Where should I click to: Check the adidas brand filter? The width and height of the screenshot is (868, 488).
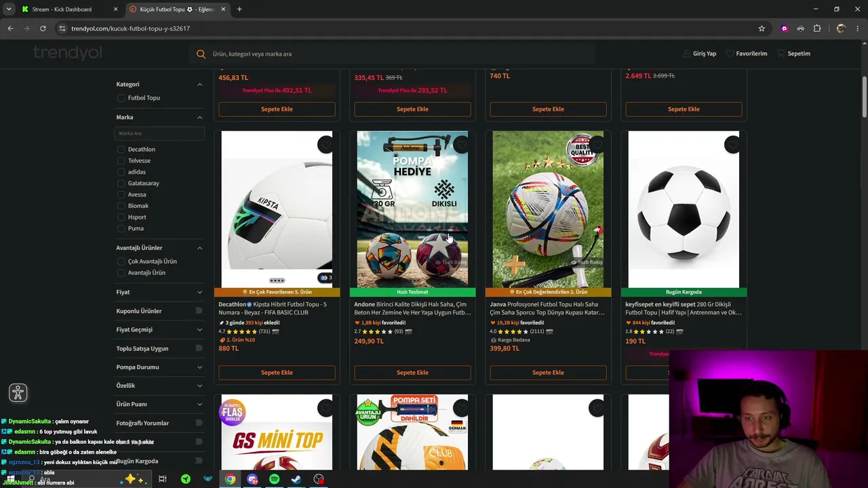tap(121, 172)
